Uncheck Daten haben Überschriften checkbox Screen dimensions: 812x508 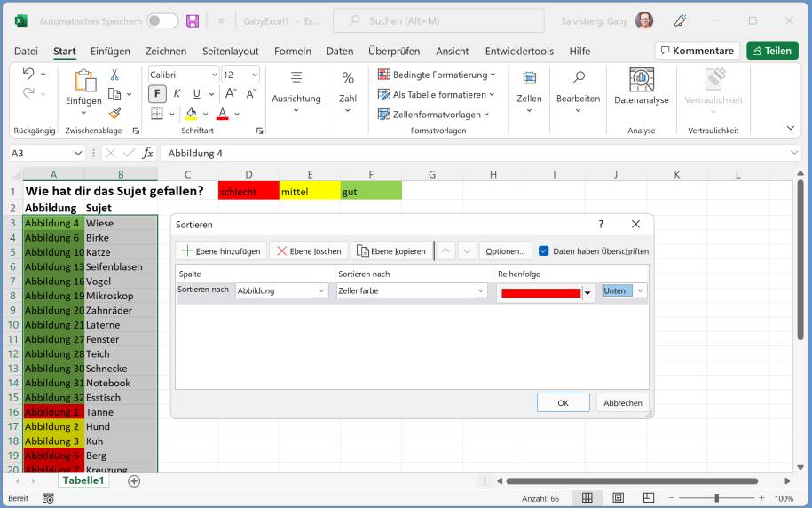point(544,251)
